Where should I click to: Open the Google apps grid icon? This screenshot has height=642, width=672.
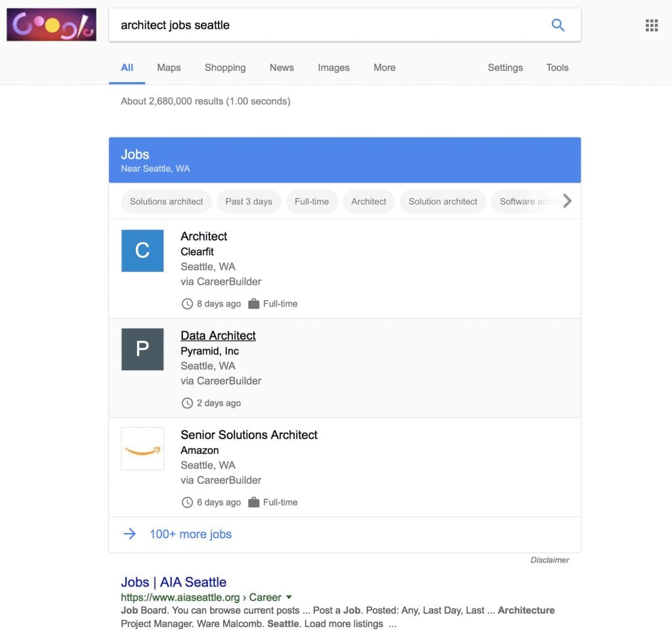click(652, 26)
